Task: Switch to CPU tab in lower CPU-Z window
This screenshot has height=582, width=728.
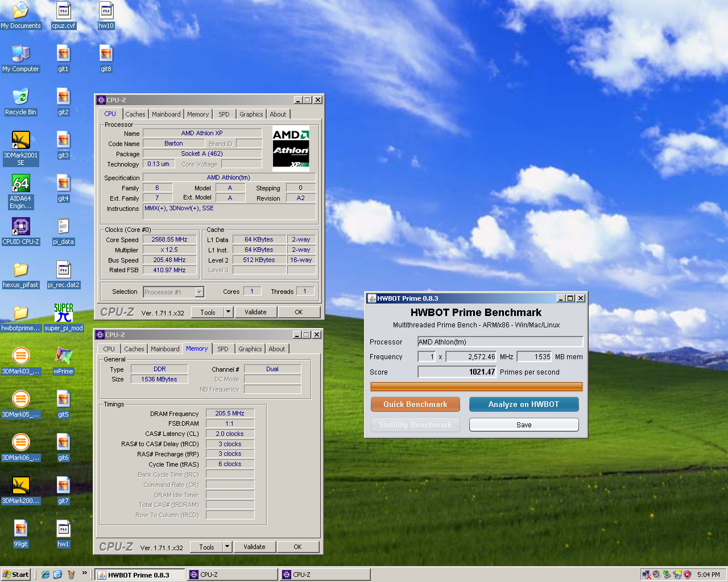Action: pos(109,349)
